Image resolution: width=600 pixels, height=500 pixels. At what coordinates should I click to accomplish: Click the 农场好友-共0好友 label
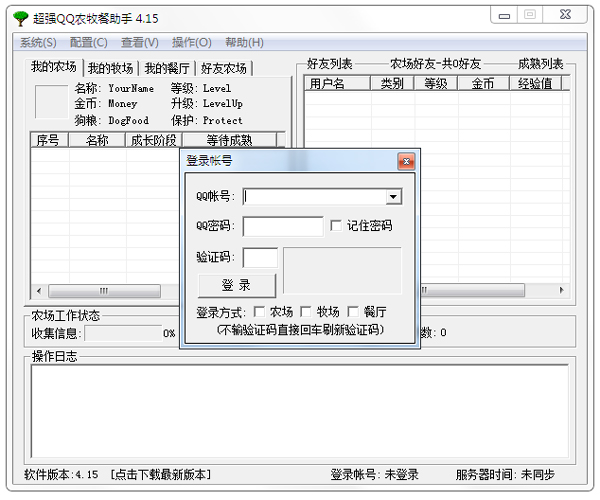[x=435, y=64]
